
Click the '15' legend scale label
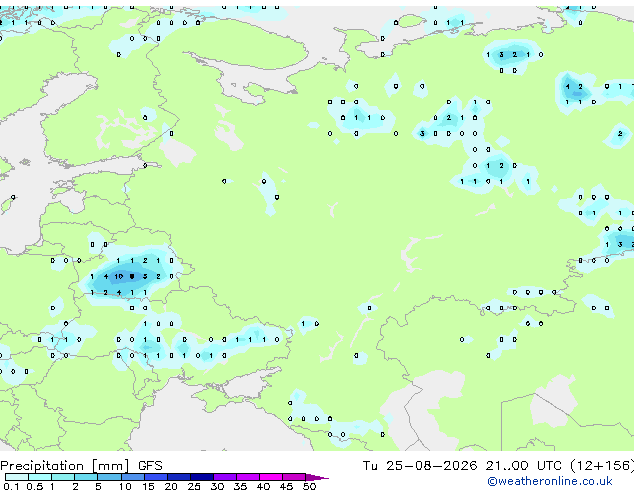(x=149, y=486)
